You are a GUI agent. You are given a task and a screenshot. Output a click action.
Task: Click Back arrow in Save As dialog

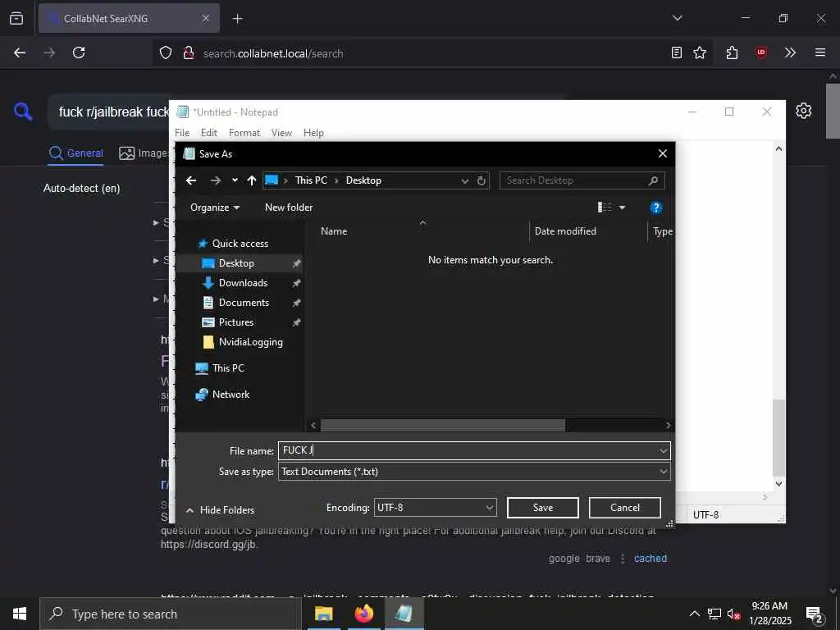191,180
